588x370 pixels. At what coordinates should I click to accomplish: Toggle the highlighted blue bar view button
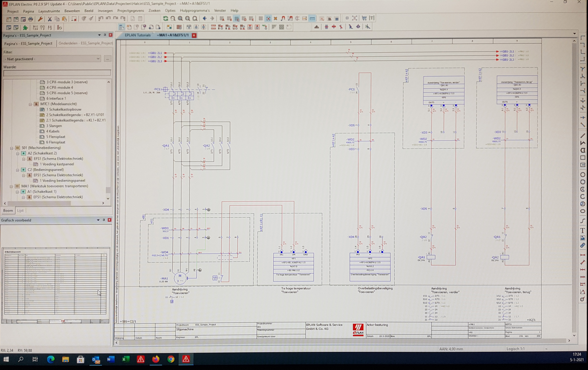312,18
